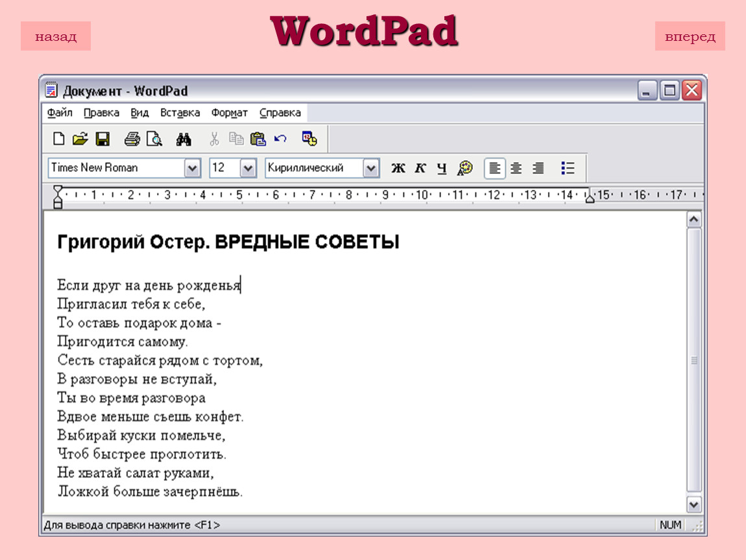
Task: Print the document using the printer icon
Action: pos(132,139)
